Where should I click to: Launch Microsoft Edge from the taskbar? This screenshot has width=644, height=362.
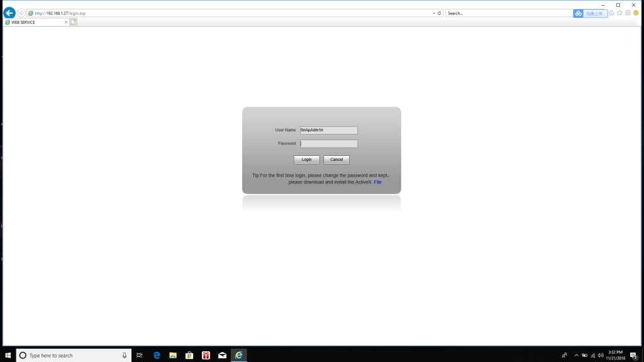[x=157, y=356]
